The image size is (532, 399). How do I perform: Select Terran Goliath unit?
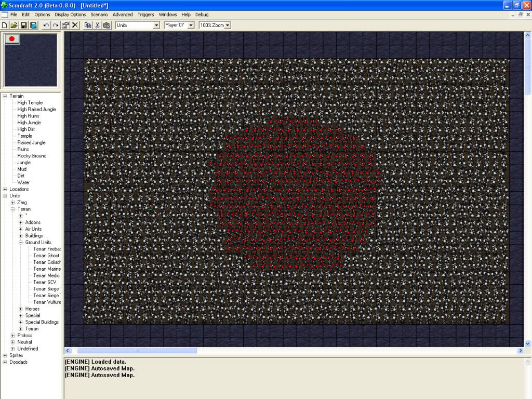pos(47,262)
